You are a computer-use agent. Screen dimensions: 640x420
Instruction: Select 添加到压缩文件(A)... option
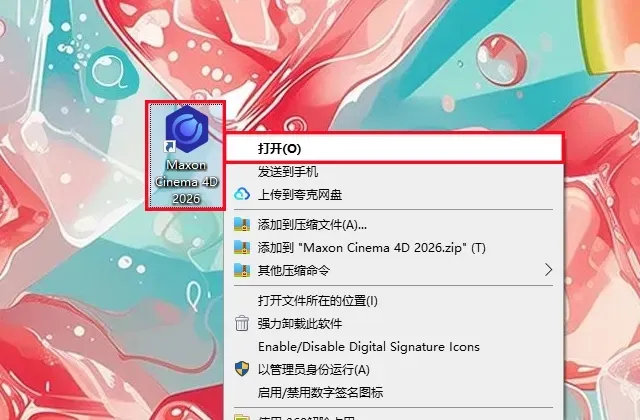coord(312,224)
